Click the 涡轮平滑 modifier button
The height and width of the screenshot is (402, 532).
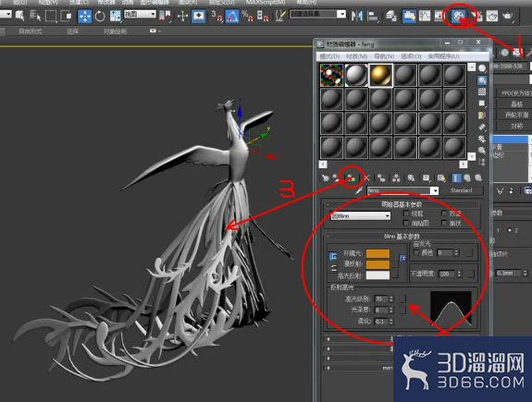[x=515, y=115]
